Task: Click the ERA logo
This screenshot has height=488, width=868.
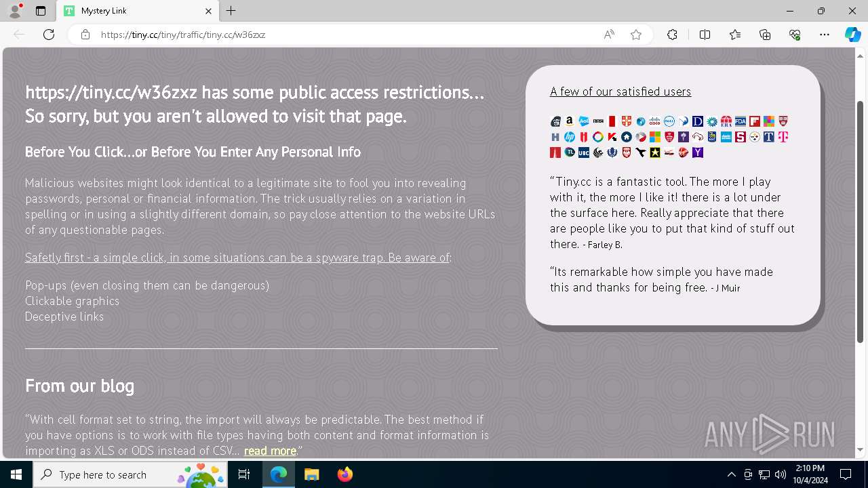Action: tap(726, 121)
